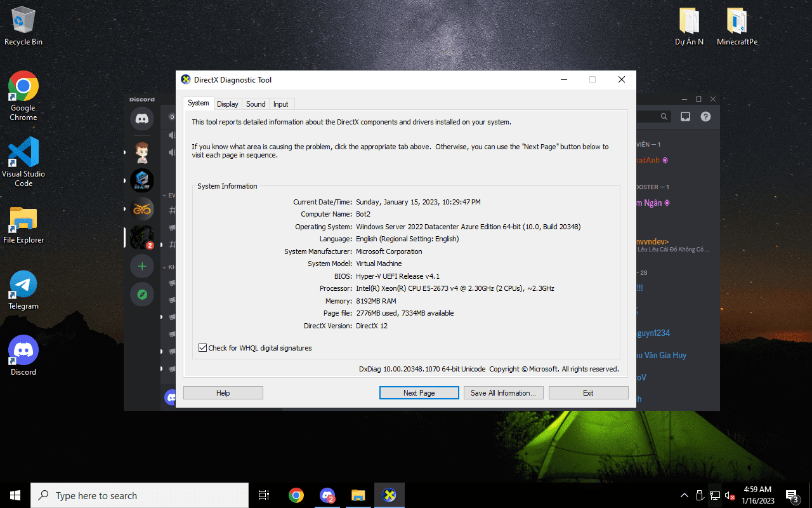Close the DirectX Diagnostic Tool window
This screenshot has height=508, width=812.
click(622, 79)
